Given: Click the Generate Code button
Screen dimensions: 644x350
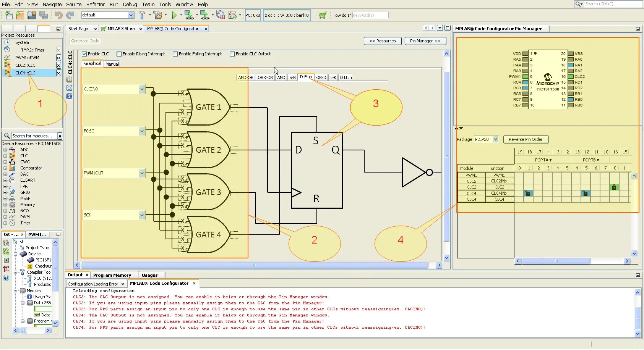Looking at the screenshot, I should [x=85, y=41].
